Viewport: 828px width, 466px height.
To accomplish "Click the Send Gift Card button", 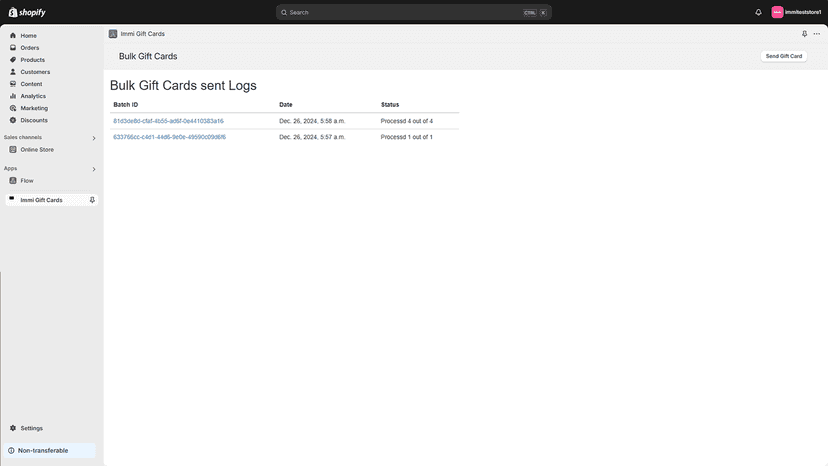I will point(784,56).
